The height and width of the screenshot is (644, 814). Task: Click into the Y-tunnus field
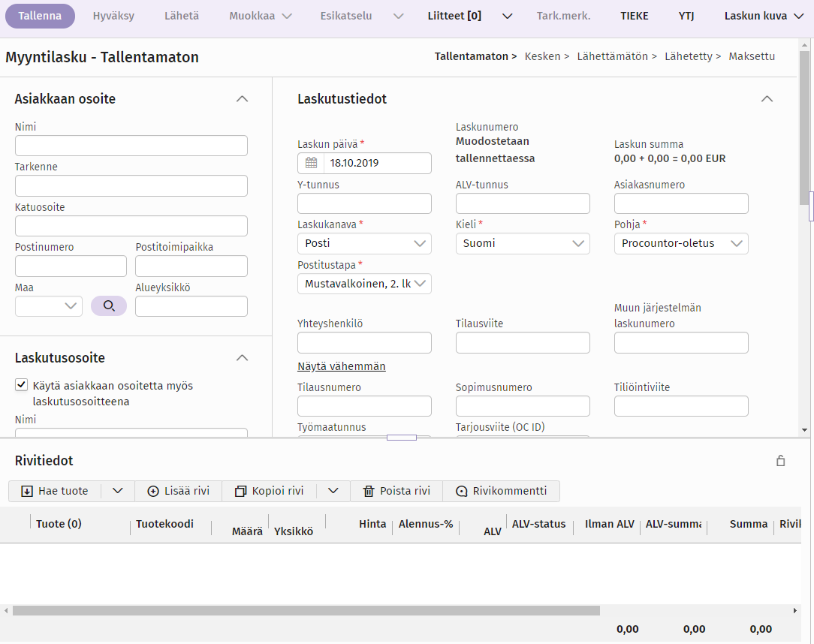[x=364, y=203]
